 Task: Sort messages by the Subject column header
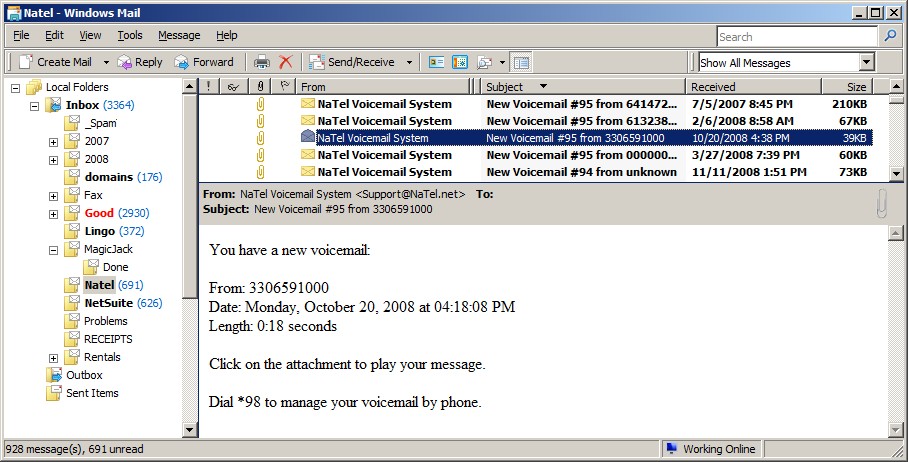coord(583,86)
